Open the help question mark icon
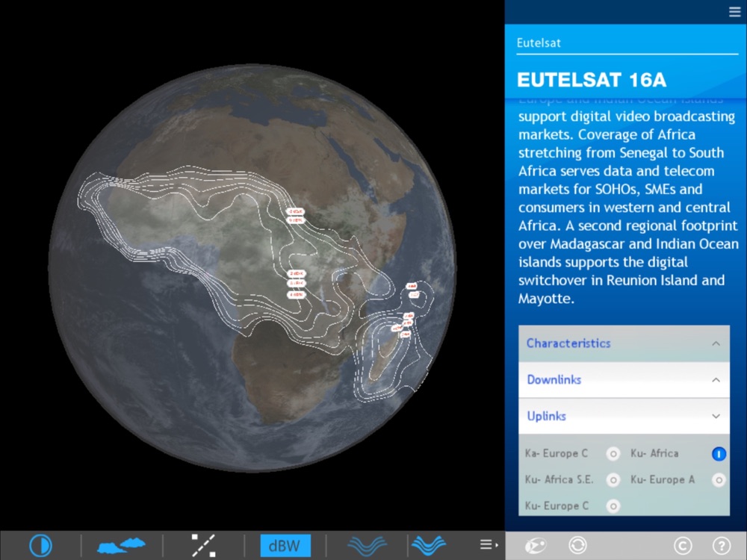The height and width of the screenshot is (560, 747). [722, 546]
